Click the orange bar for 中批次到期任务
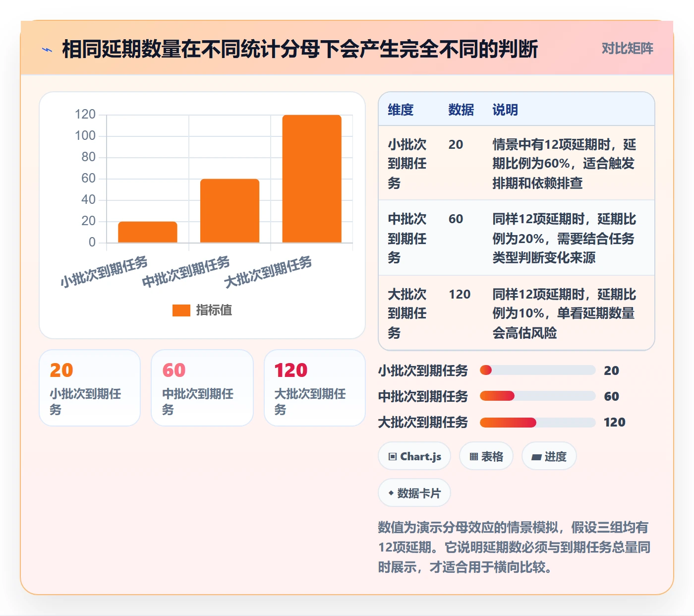The height and width of the screenshot is (616, 694). tap(230, 211)
